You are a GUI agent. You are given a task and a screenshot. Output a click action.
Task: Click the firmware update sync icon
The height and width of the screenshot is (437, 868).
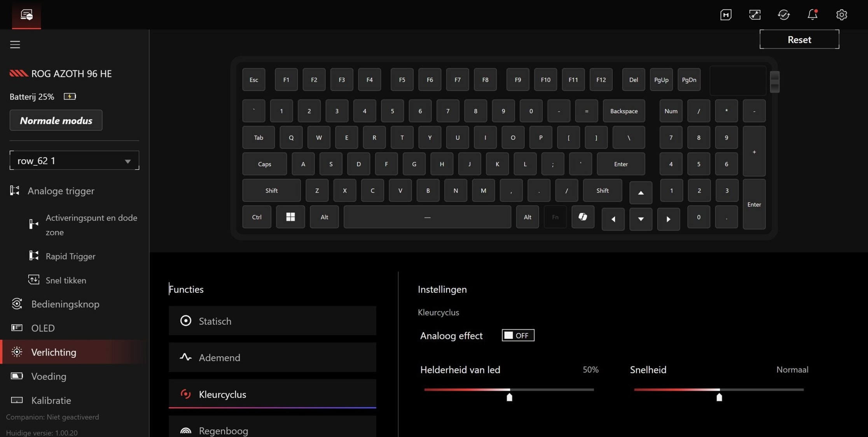coord(784,15)
